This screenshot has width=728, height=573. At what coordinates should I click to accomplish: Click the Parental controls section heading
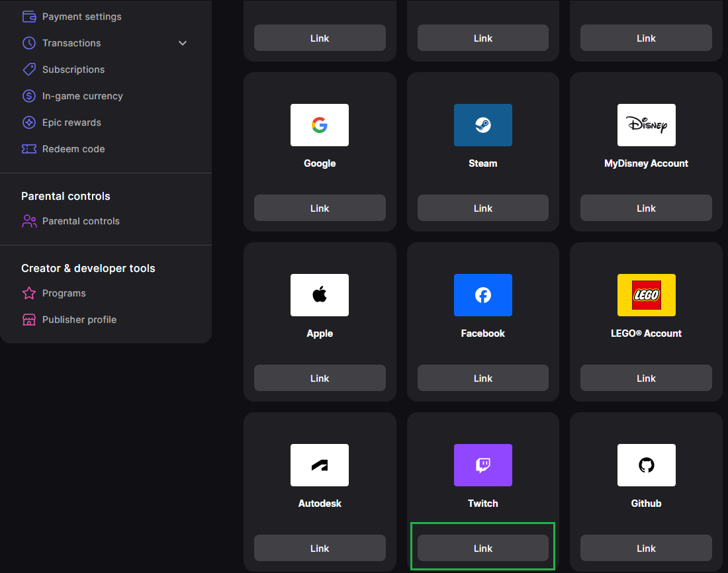pos(66,196)
